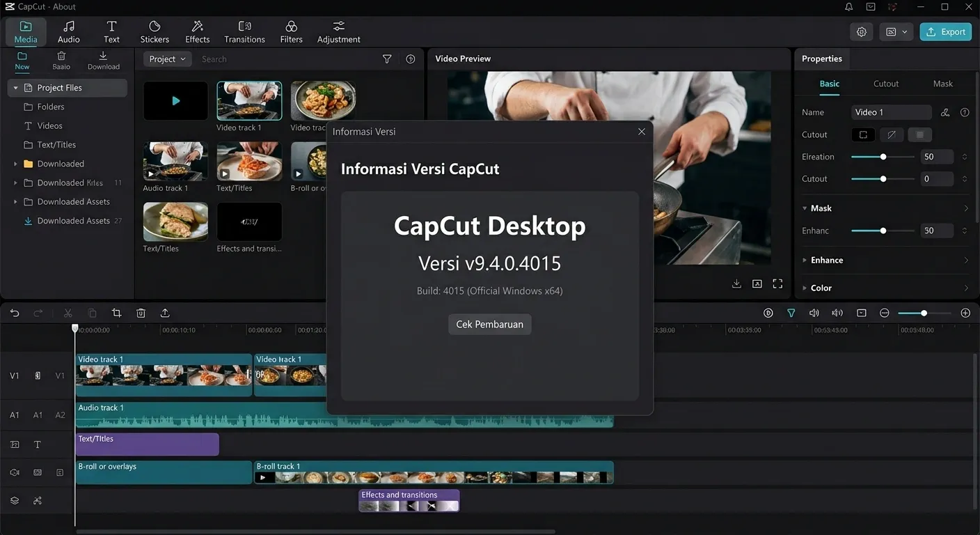Collapse the Mask section
The image size is (980, 535).
click(x=805, y=208)
